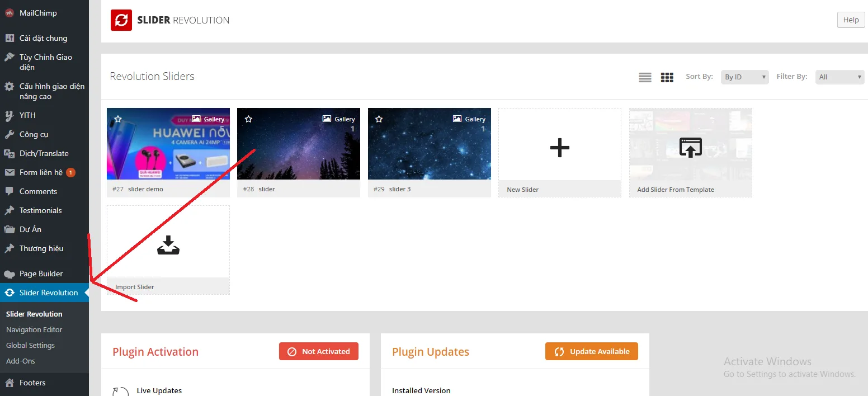Click the Add Slider From Template icon
The image size is (868, 396).
(691, 147)
